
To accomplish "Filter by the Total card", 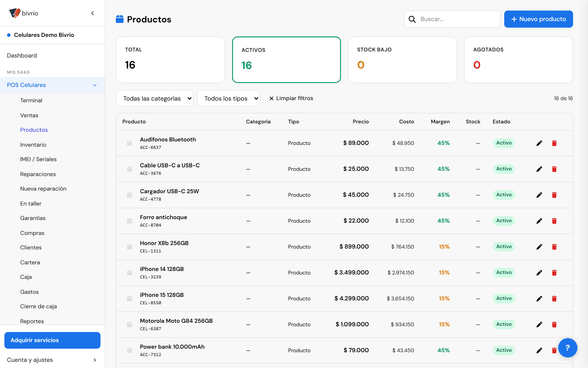I will [170, 60].
